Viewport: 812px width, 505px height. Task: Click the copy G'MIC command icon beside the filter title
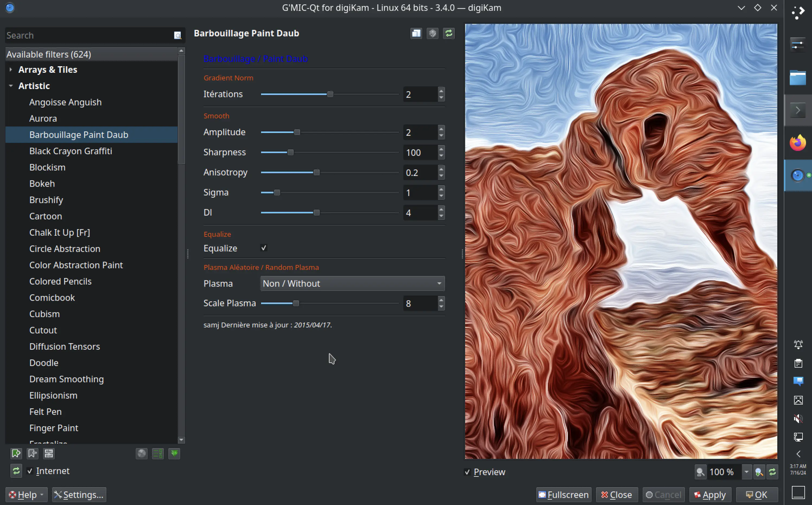416,33
